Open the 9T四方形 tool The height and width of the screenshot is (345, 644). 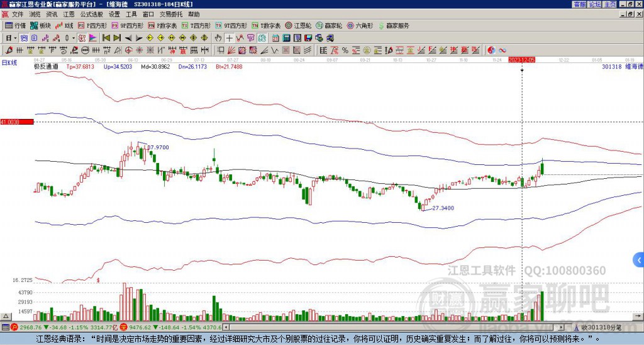tap(231, 25)
